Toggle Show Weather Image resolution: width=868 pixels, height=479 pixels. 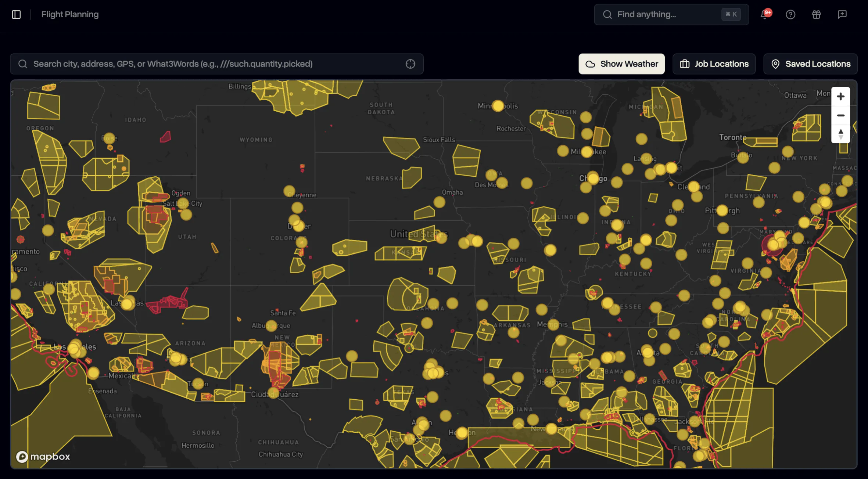(621, 64)
